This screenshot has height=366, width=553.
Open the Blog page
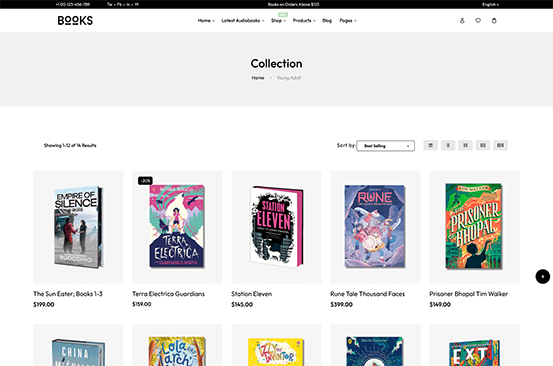[327, 20]
